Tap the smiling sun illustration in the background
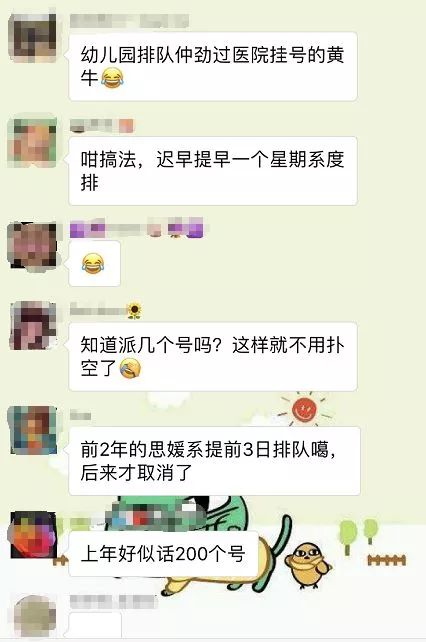The image size is (426, 642). click(305, 409)
